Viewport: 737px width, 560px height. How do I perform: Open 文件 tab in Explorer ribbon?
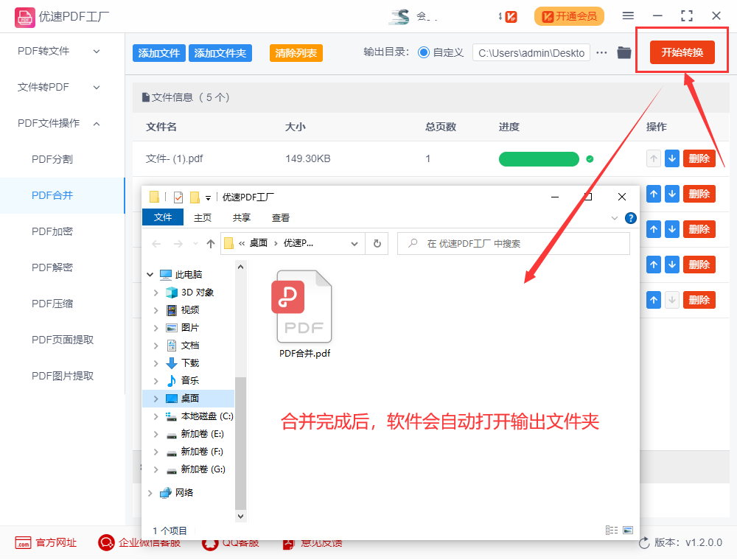coord(163,217)
